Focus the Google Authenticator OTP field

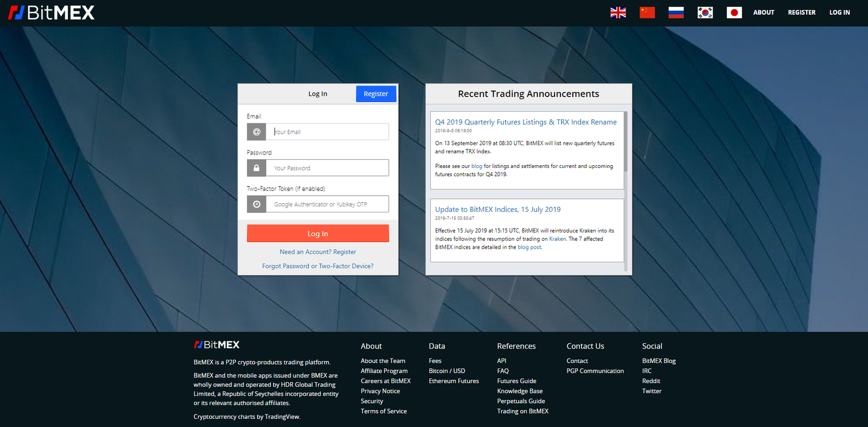click(x=327, y=204)
